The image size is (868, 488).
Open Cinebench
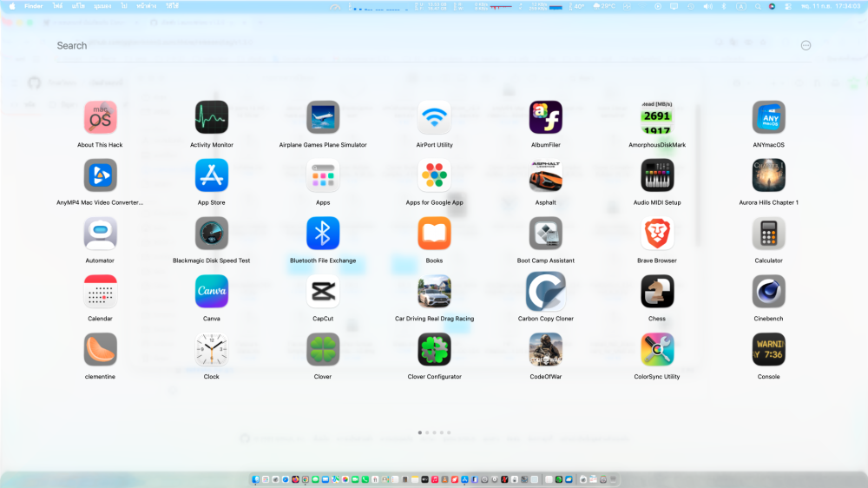point(768,292)
